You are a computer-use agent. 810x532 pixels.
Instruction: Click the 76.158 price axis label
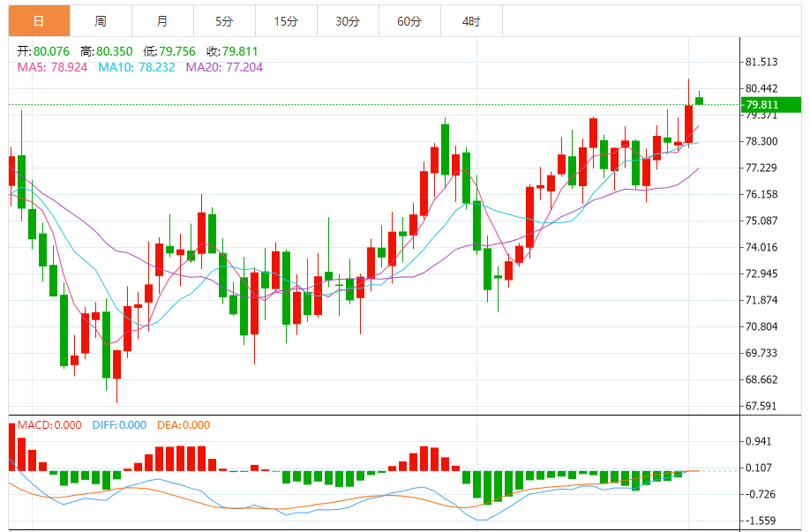[761, 195]
